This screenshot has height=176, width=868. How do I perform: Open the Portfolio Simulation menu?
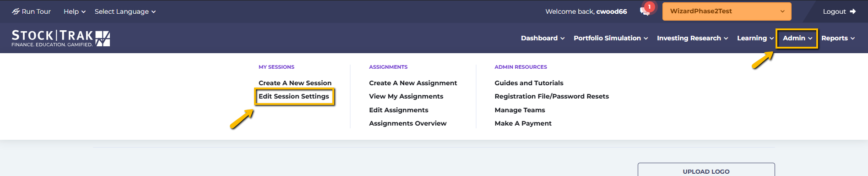coord(611,38)
